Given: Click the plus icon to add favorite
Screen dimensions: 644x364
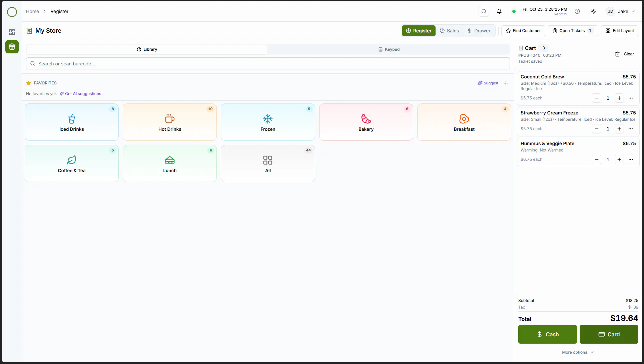Looking at the screenshot, I should tap(506, 83).
